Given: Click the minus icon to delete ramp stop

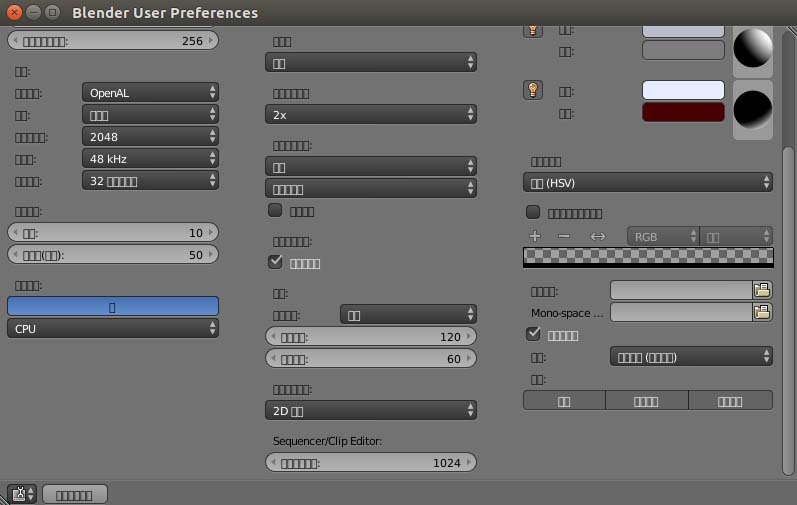Looking at the screenshot, I should point(564,236).
